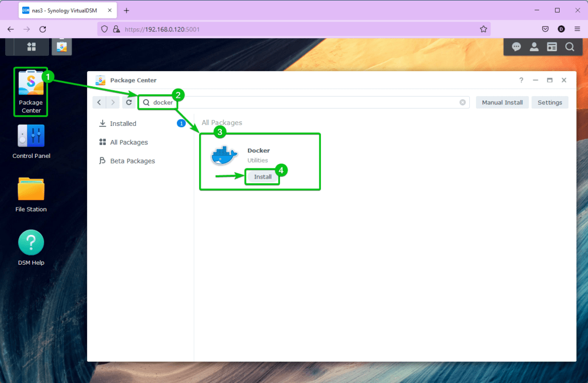This screenshot has height=383, width=588.
Task: Select the Installed packages category
Action: click(x=122, y=123)
